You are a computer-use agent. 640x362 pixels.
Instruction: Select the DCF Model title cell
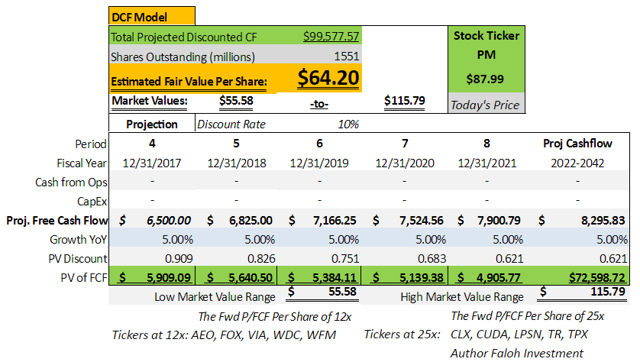152,16
